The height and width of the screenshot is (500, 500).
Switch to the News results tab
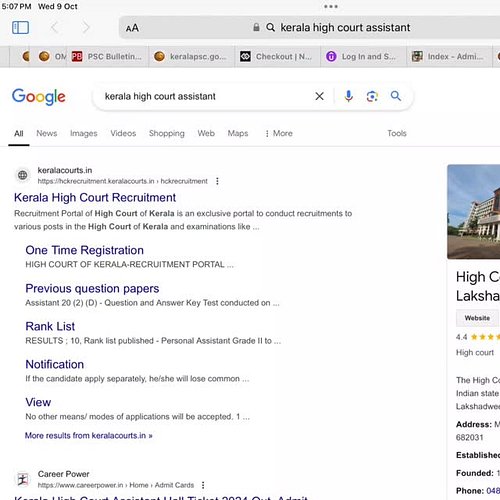pyautogui.click(x=47, y=133)
